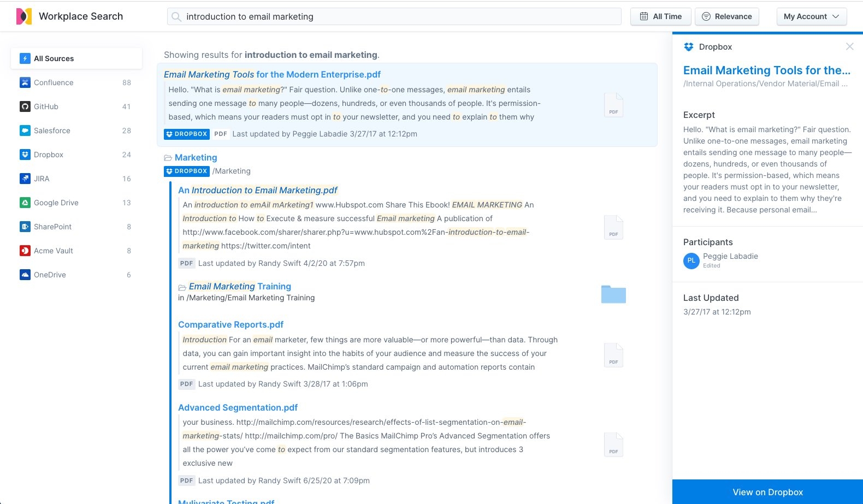
Task: Click the Google Drive source icon
Action: click(25, 203)
